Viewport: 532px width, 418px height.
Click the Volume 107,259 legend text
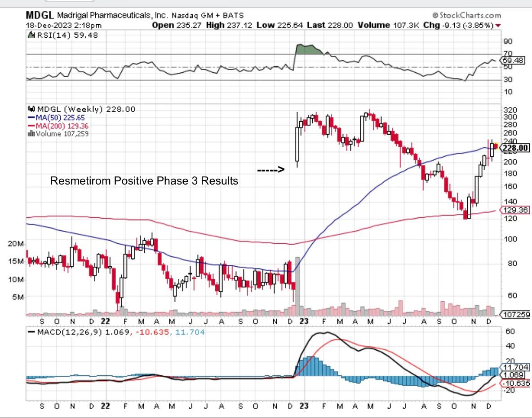(x=62, y=133)
